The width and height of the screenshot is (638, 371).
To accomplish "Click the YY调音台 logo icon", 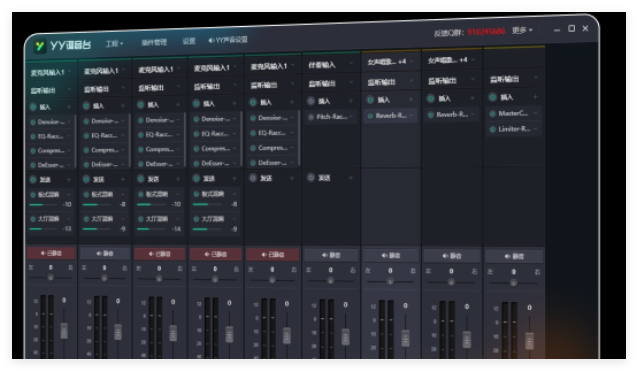I will tap(40, 46).
